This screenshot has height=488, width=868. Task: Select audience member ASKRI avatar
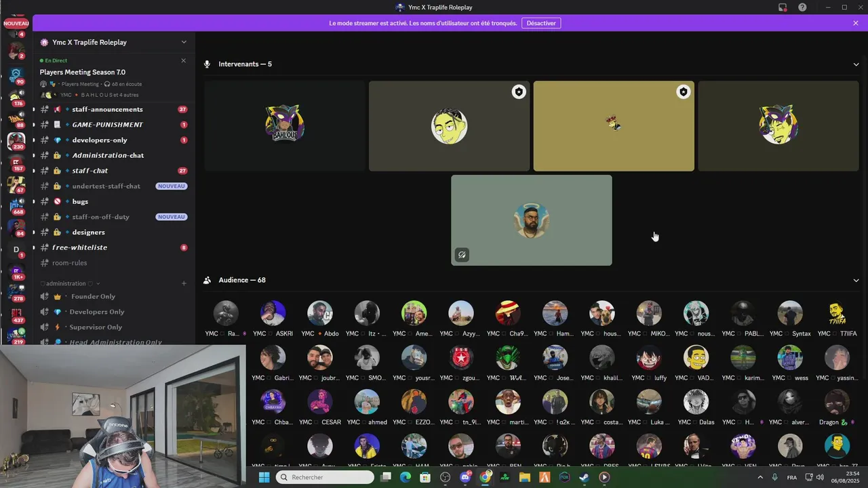click(273, 313)
